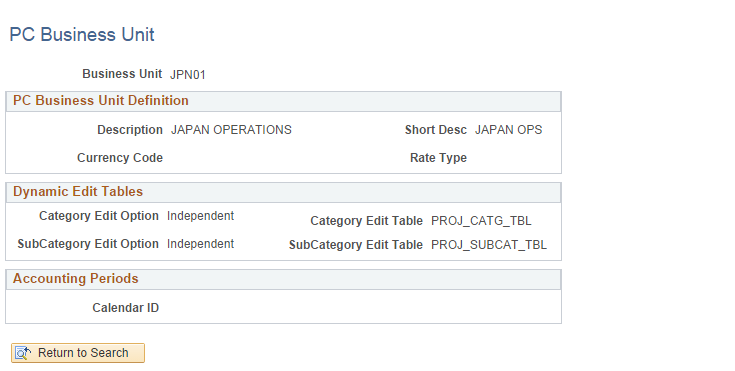Click the Calendar ID label
735x371 pixels.
[x=126, y=308]
